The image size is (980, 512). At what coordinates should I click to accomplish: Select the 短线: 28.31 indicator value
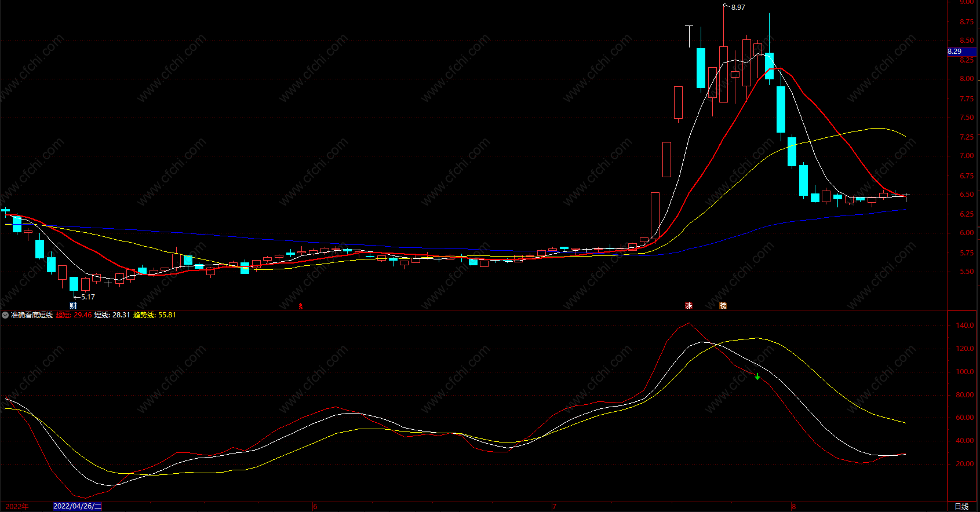(x=112, y=315)
